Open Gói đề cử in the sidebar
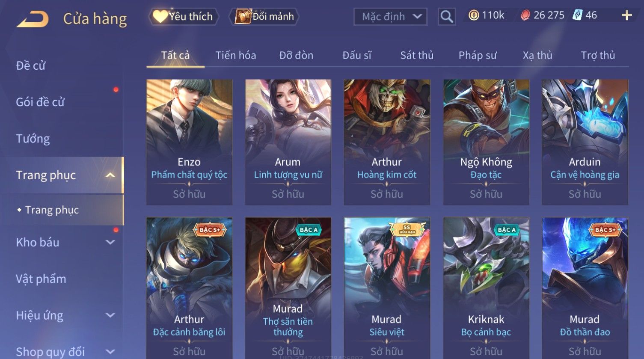 tap(40, 102)
